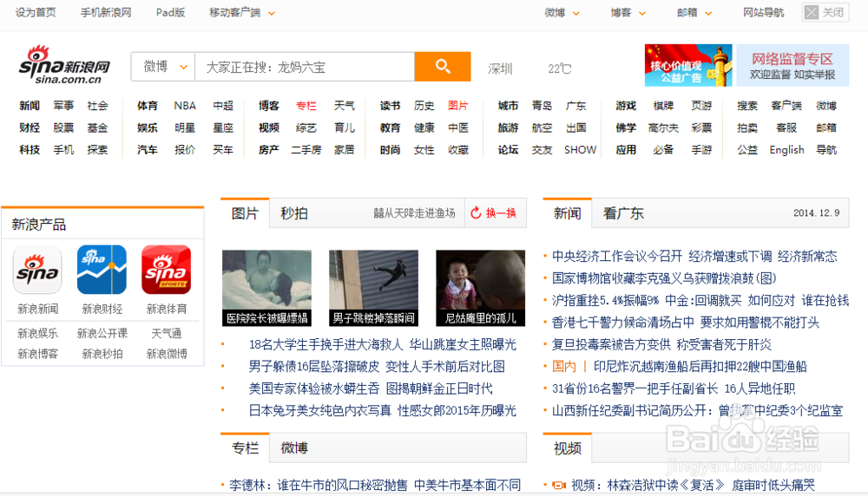The width and height of the screenshot is (868, 496).
Task: Switch to the 图片 tab
Action: (x=245, y=213)
